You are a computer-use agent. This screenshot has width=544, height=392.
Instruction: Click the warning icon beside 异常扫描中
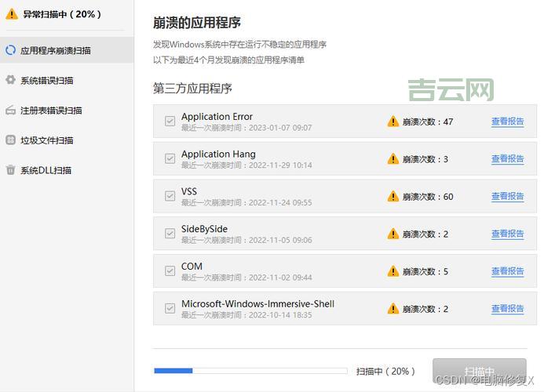pyautogui.click(x=12, y=14)
